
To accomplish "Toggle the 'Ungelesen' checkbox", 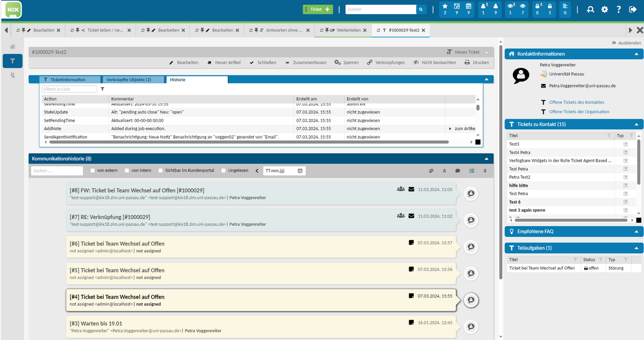I will click(224, 171).
